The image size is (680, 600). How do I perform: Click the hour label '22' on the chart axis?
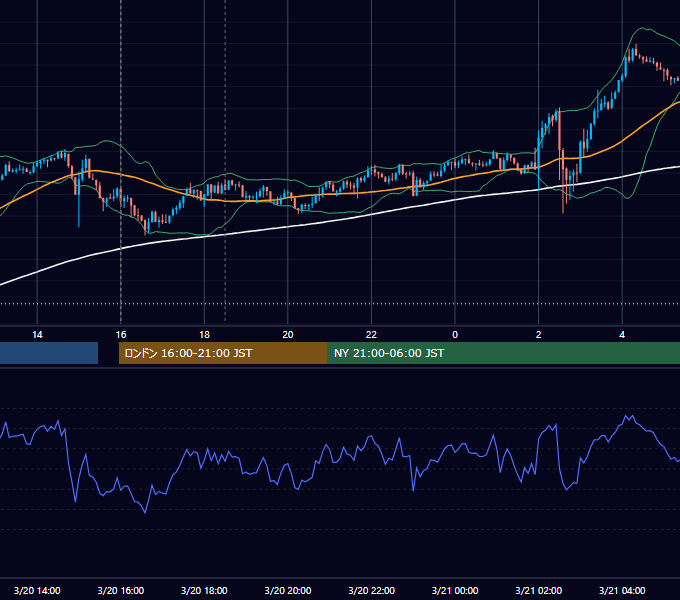(372, 335)
